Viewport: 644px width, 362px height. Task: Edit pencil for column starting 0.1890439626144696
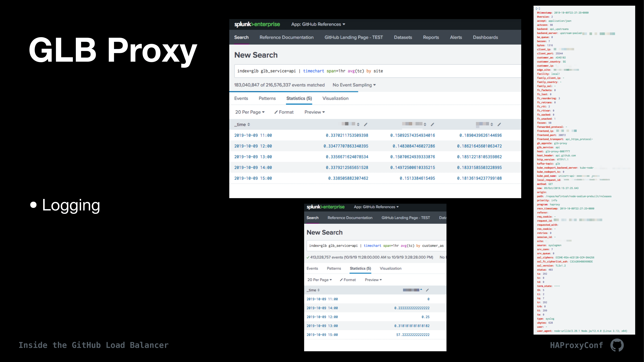(x=499, y=124)
